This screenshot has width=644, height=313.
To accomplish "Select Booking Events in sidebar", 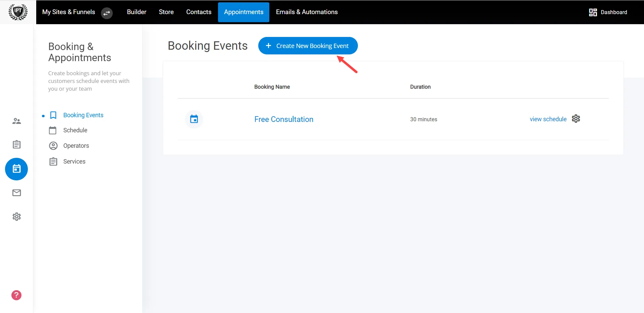I will pos(83,115).
